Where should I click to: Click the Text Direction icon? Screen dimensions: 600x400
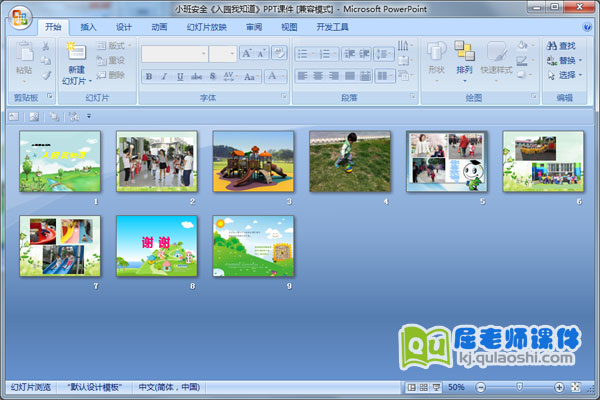[404, 46]
